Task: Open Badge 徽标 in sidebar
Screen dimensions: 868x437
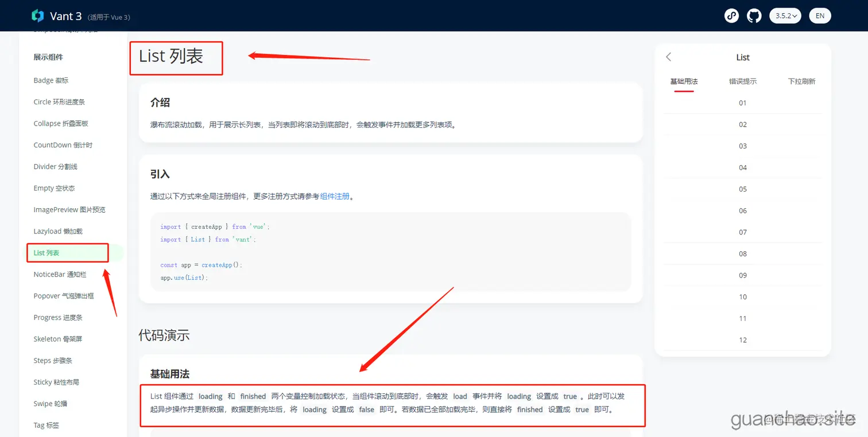Action: point(51,80)
